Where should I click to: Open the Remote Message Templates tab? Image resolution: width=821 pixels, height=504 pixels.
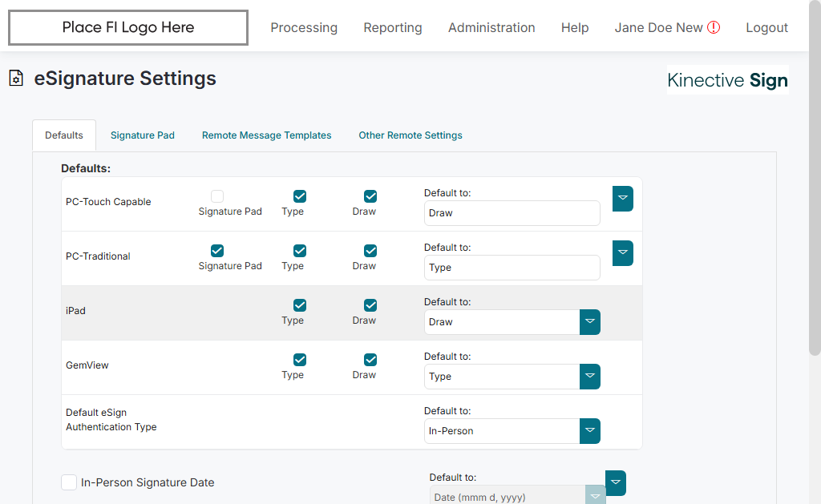[266, 135]
